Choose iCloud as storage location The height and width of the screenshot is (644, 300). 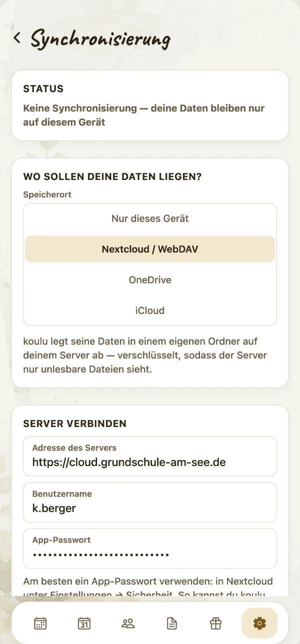pos(150,310)
